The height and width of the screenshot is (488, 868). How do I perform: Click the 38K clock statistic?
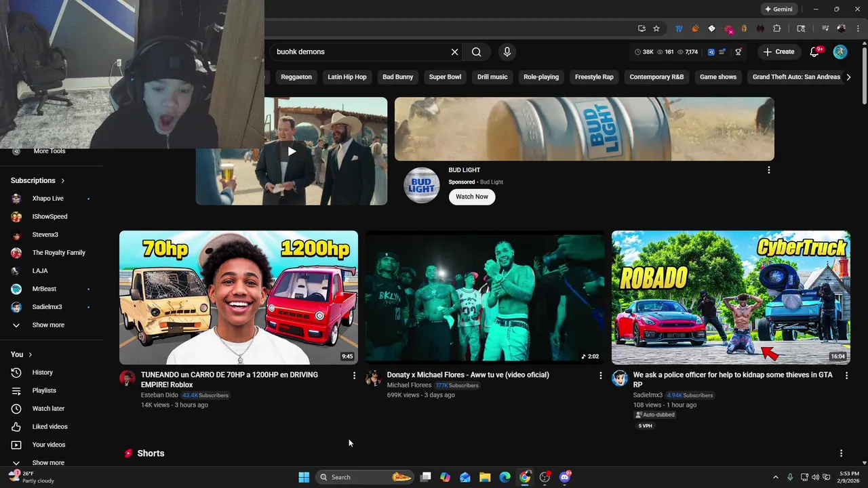tap(644, 52)
